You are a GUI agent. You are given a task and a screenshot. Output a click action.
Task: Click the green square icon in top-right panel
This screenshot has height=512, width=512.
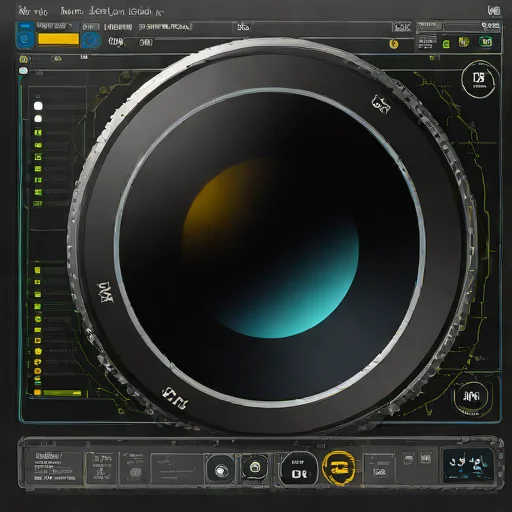pyautogui.click(x=446, y=44)
